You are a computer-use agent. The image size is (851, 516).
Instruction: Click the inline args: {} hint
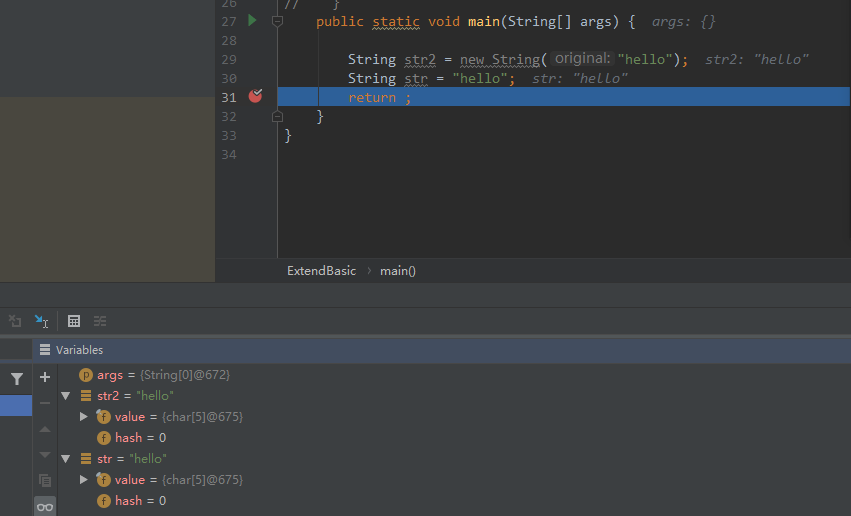click(x=684, y=22)
